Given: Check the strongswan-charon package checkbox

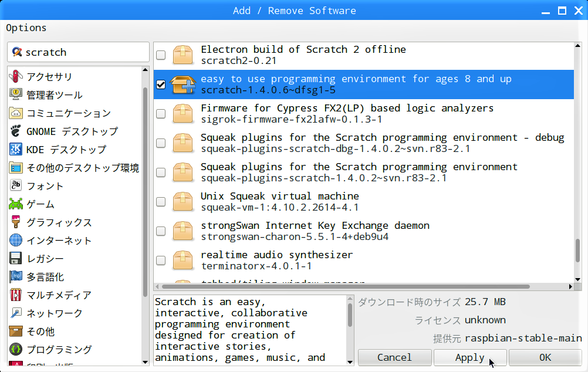Looking at the screenshot, I should pyautogui.click(x=161, y=231).
